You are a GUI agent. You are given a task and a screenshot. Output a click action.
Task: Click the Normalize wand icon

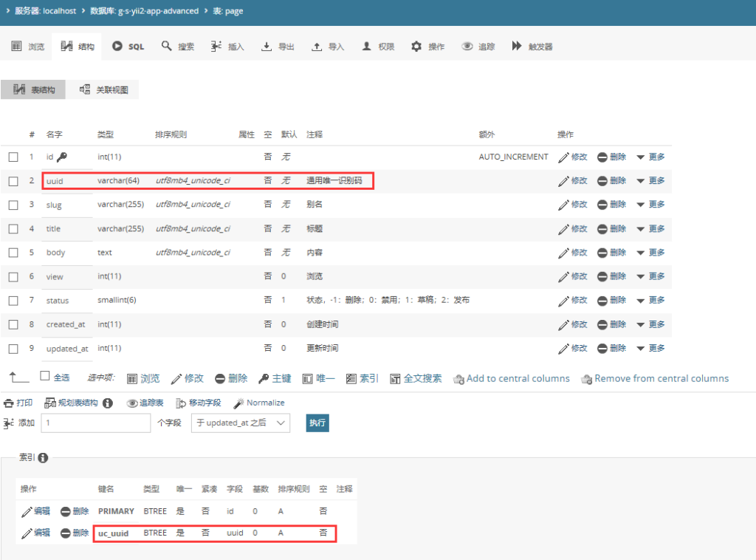click(238, 403)
